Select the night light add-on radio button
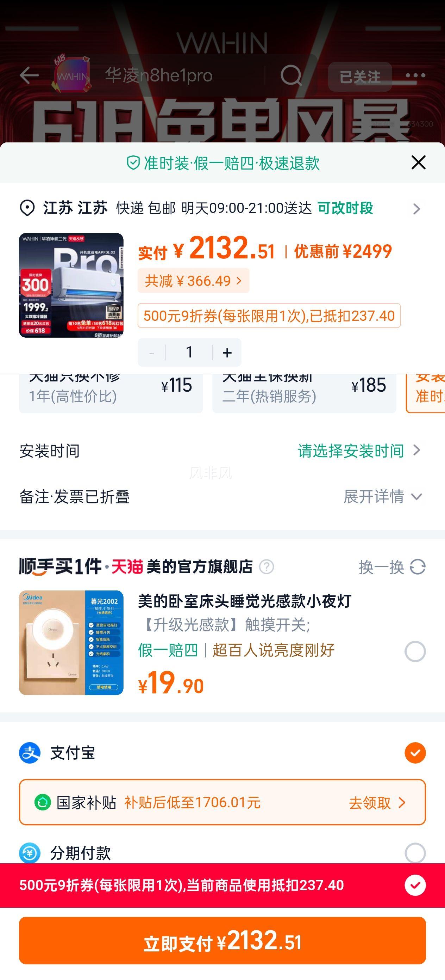The height and width of the screenshot is (980, 445). 415,652
